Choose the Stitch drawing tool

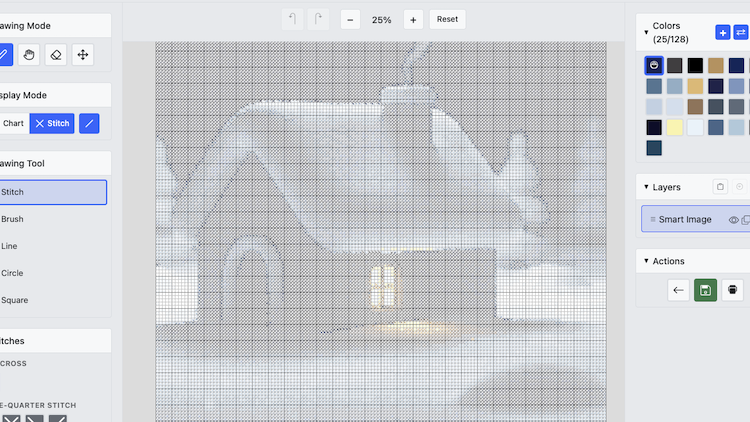(53, 192)
